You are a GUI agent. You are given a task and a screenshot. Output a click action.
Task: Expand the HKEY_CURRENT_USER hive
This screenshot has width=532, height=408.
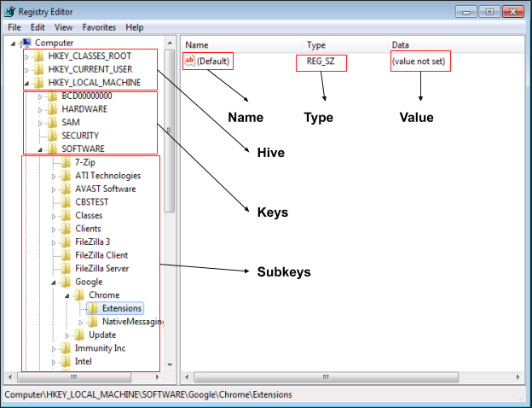(x=27, y=70)
